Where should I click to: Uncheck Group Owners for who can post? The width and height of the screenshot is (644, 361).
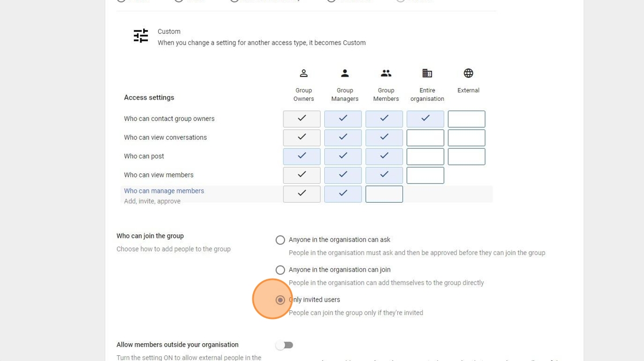tap(302, 156)
